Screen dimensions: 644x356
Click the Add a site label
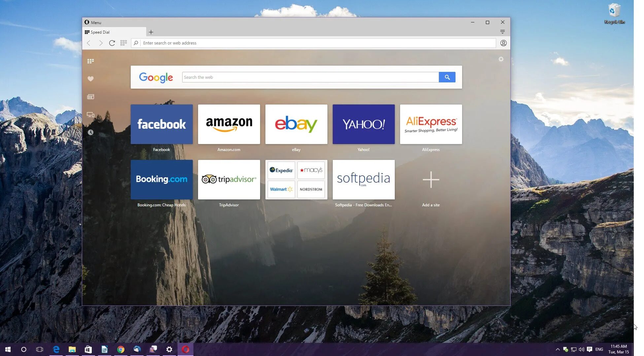431,205
